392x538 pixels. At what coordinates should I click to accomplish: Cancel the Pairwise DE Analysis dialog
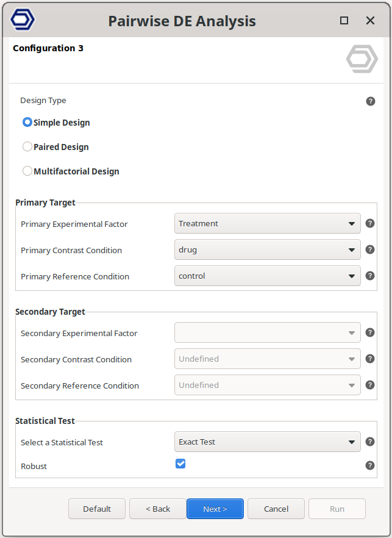276,509
